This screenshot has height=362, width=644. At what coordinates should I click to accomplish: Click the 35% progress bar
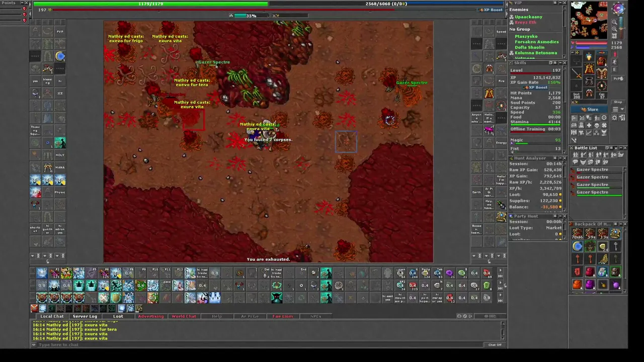coord(251,16)
